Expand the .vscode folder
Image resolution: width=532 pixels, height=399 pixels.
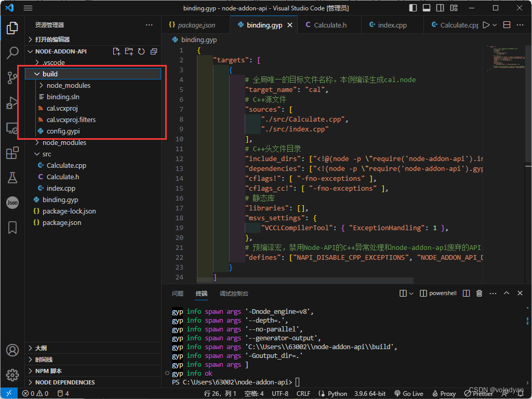(x=37, y=62)
